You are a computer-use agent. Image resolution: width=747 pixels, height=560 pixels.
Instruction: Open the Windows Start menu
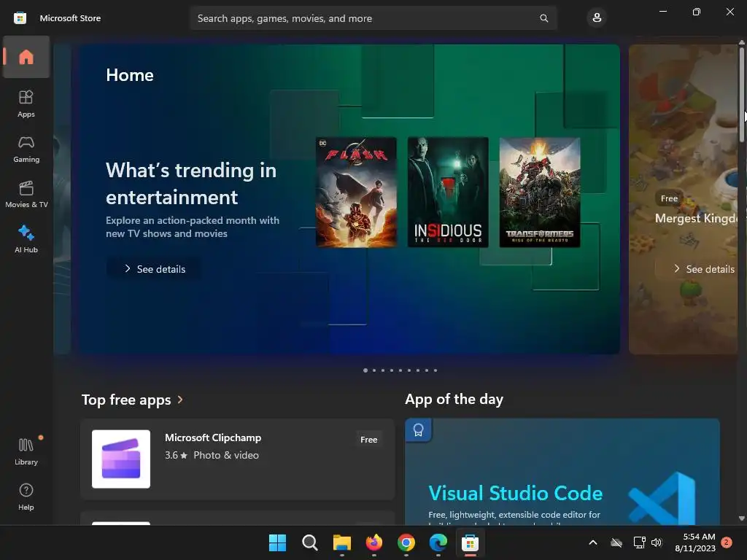(x=277, y=542)
